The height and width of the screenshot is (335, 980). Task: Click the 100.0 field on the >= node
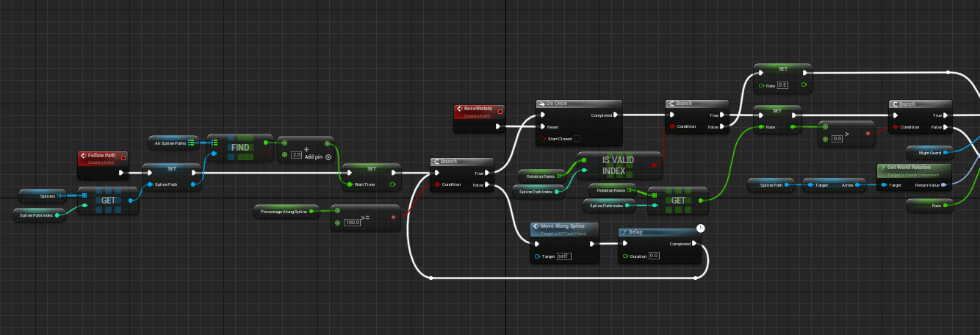[353, 222]
